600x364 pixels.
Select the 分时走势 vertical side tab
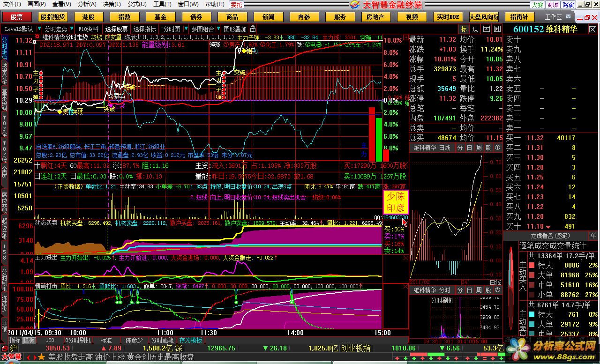(4, 47)
